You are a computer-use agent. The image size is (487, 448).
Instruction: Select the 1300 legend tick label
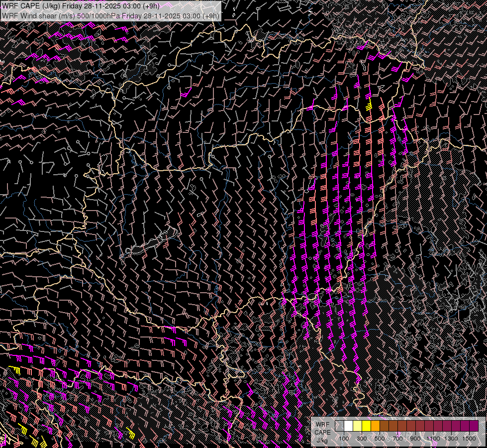click(451, 439)
